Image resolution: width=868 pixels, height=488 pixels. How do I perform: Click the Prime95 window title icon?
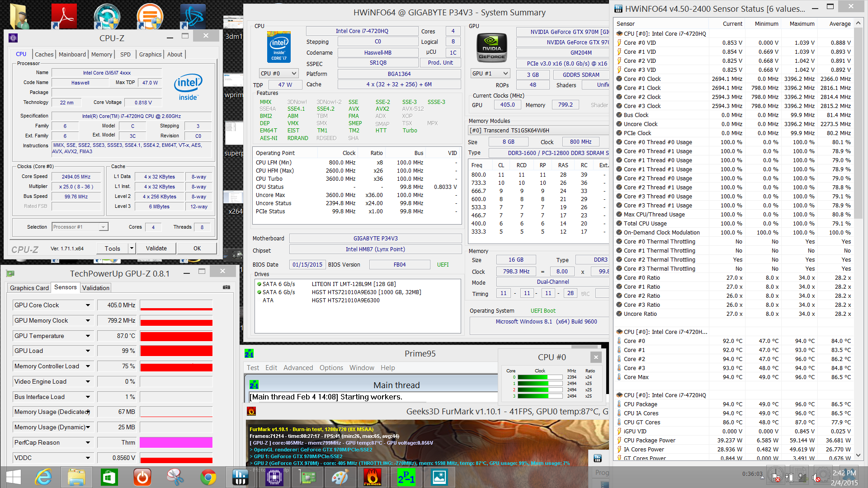coord(249,353)
